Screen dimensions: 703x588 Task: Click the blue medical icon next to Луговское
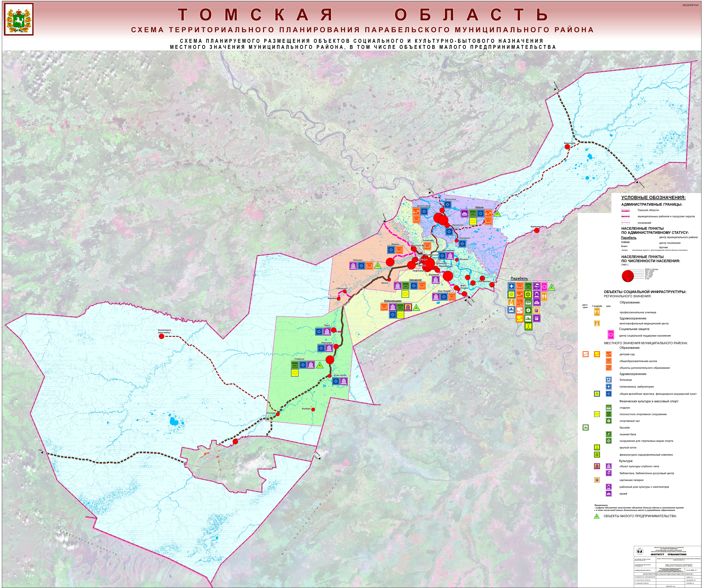(449, 232)
